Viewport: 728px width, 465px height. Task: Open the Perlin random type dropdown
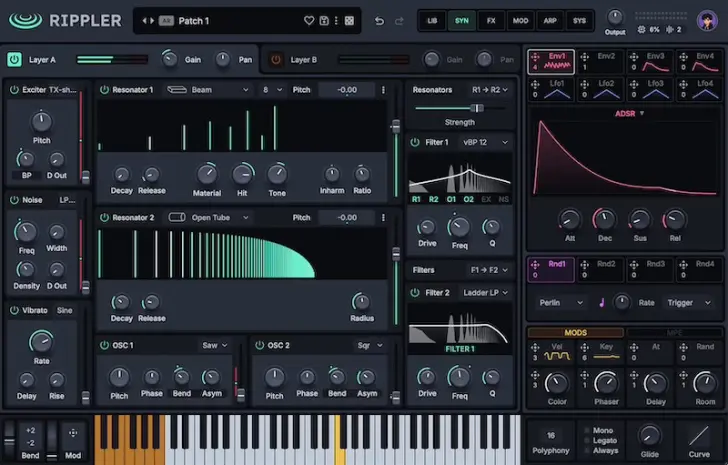(x=561, y=303)
